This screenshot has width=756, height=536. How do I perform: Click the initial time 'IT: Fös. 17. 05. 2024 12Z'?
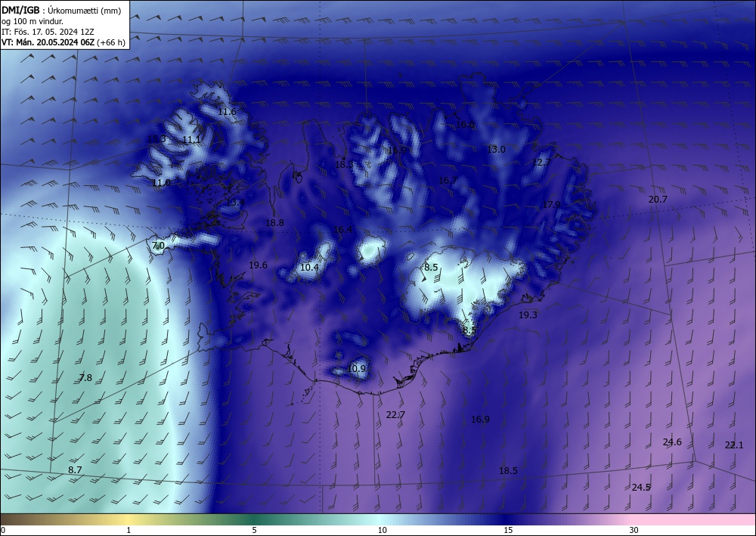tap(48, 32)
